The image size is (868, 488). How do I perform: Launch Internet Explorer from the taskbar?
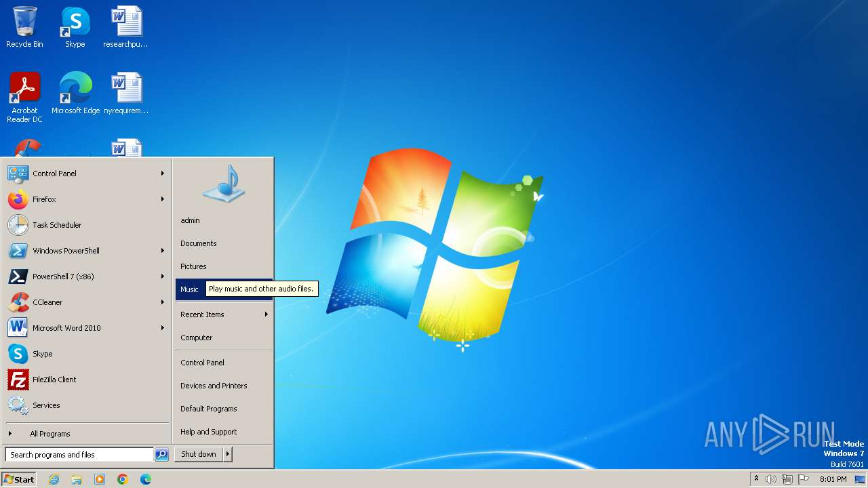click(54, 479)
